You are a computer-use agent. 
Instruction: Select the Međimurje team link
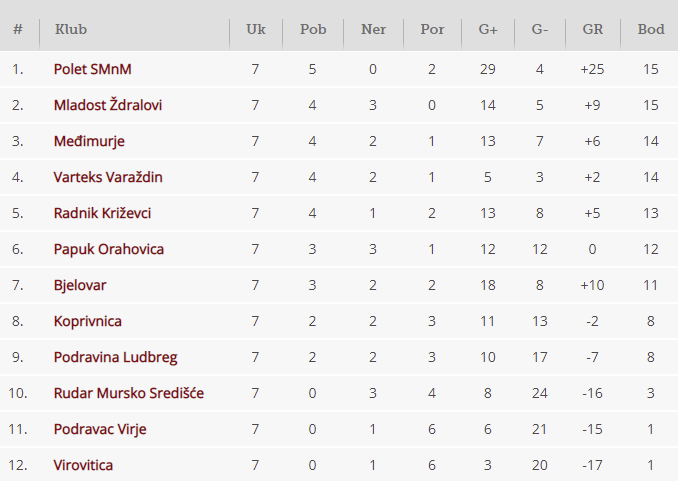click(89, 141)
